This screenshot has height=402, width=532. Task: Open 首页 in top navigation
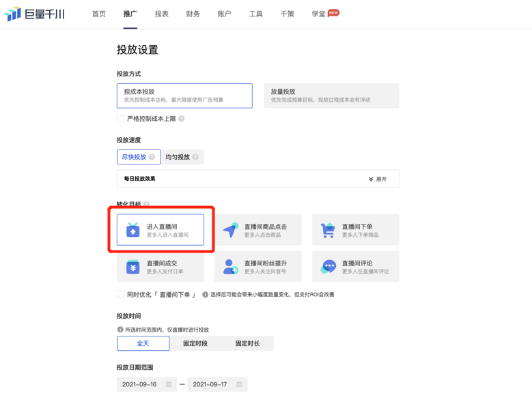pos(99,14)
